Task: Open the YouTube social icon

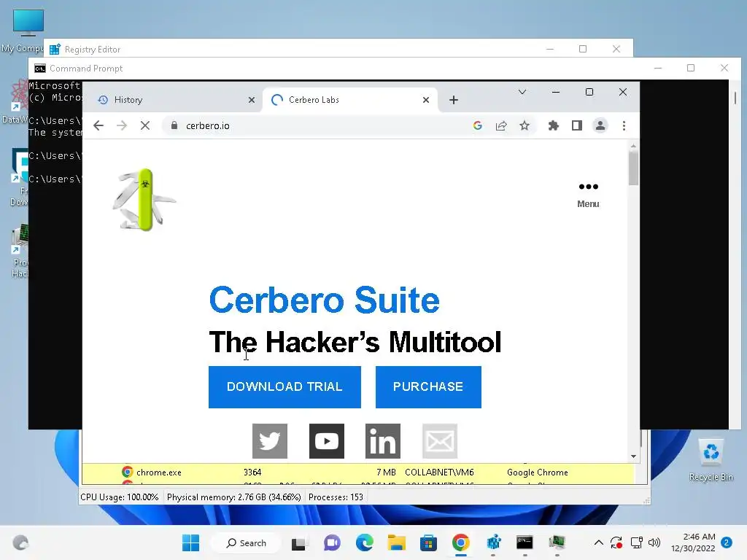Action: coord(327,441)
